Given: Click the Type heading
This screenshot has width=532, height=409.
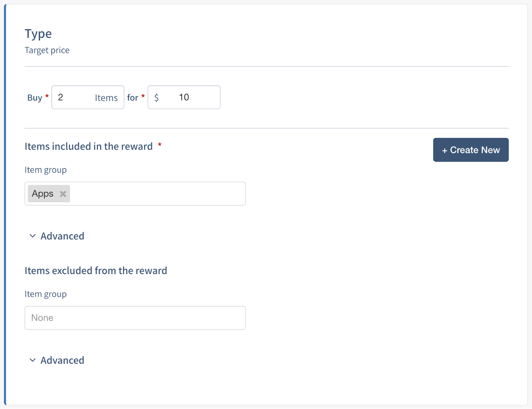Looking at the screenshot, I should (38, 34).
